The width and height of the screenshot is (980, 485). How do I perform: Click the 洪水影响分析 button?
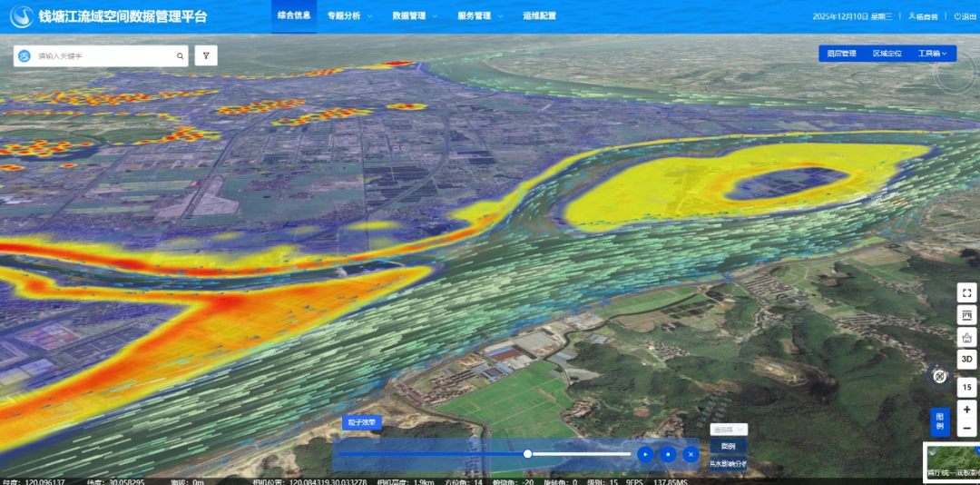[728, 464]
